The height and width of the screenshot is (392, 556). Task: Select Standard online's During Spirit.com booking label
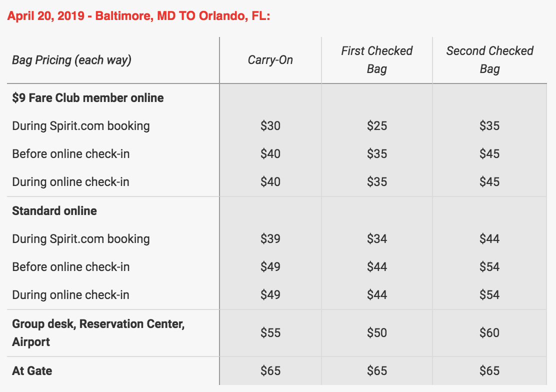click(81, 239)
